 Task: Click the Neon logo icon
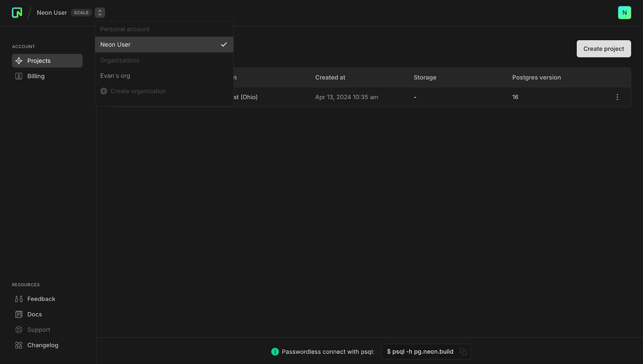tap(17, 13)
